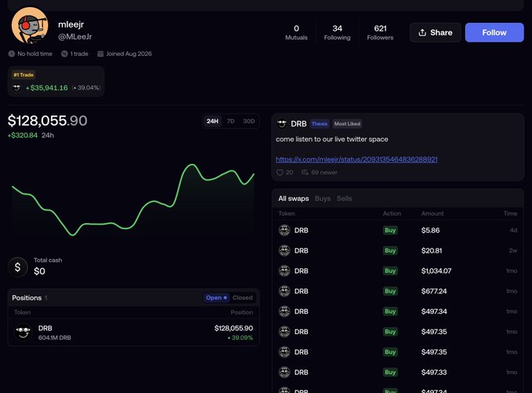The height and width of the screenshot is (393, 532).
Task: Switch to the Sells tab
Action: pyautogui.click(x=345, y=198)
